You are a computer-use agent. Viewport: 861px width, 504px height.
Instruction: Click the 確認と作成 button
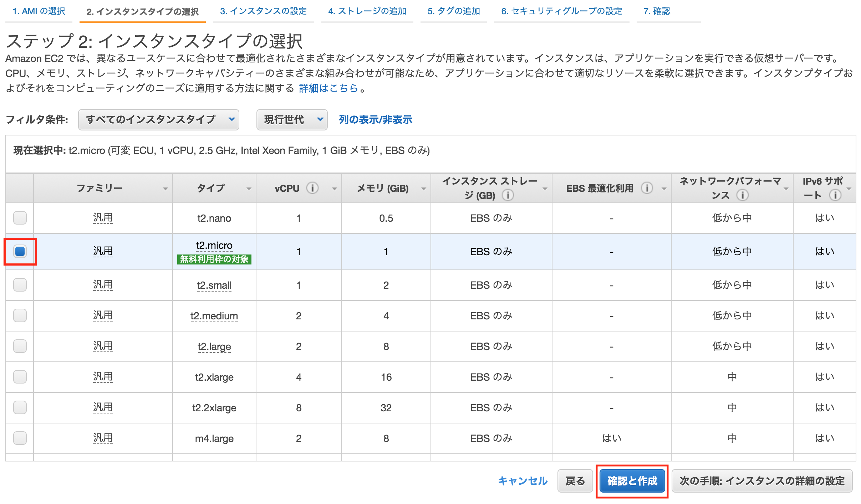(x=632, y=481)
